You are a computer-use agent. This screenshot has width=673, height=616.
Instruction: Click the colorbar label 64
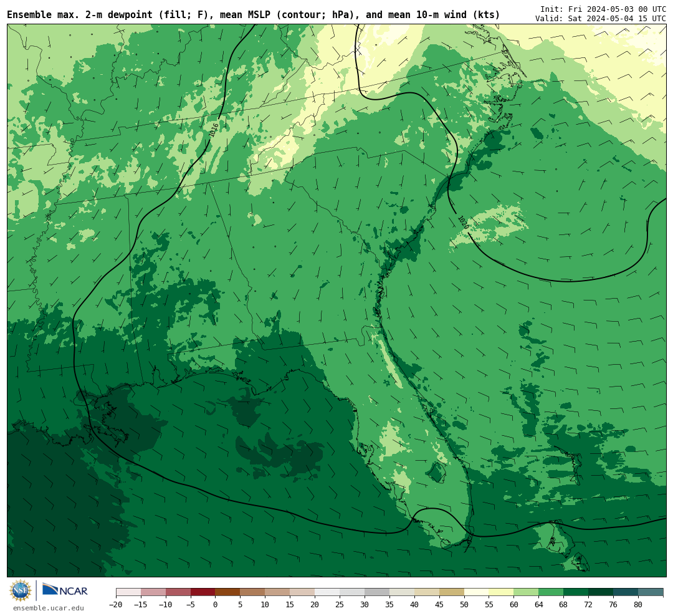coord(538,605)
